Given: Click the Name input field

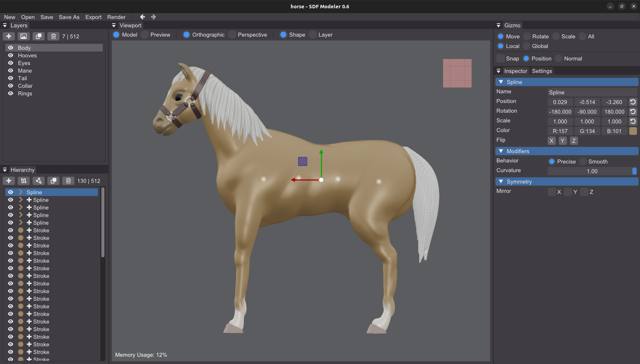Looking at the screenshot, I should click(592, 92).
